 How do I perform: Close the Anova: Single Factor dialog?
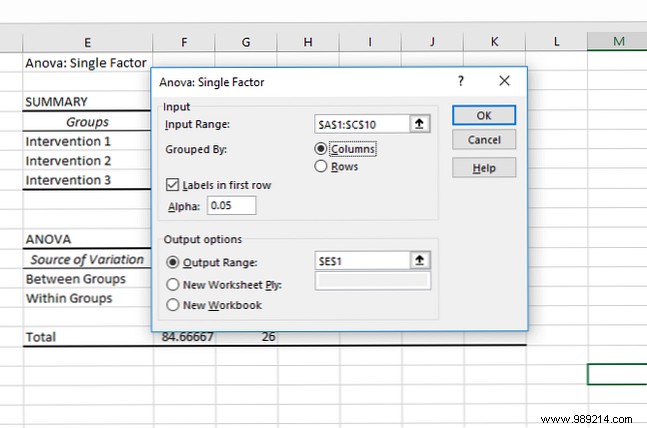pos(504,81)
